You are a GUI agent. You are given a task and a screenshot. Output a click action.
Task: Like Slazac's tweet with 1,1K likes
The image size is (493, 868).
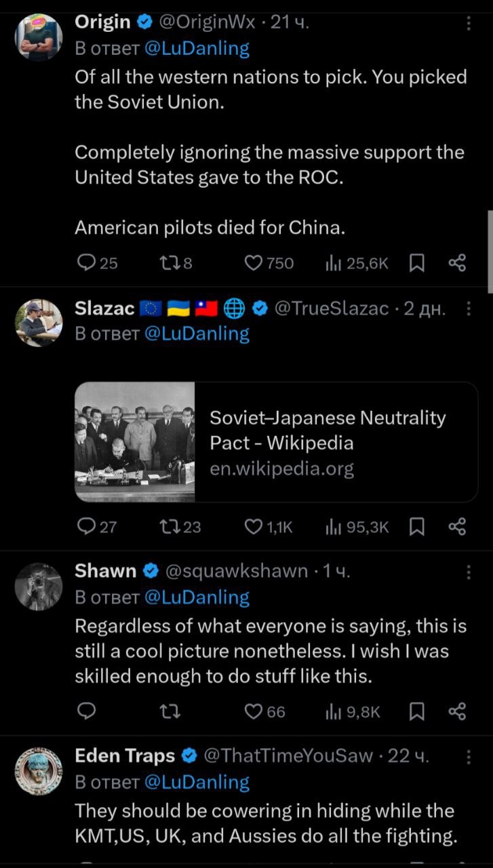click(x=254, y=526)
